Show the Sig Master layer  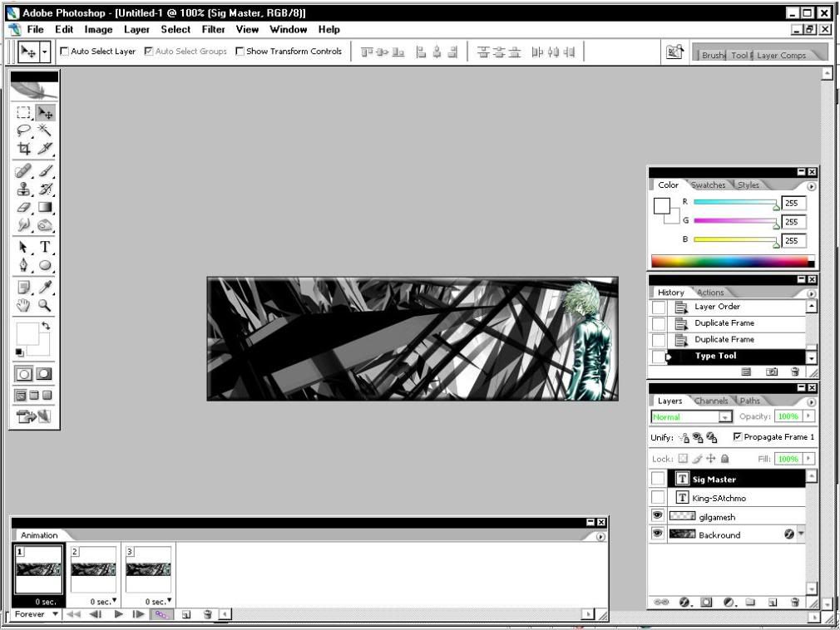coord(657,479)
